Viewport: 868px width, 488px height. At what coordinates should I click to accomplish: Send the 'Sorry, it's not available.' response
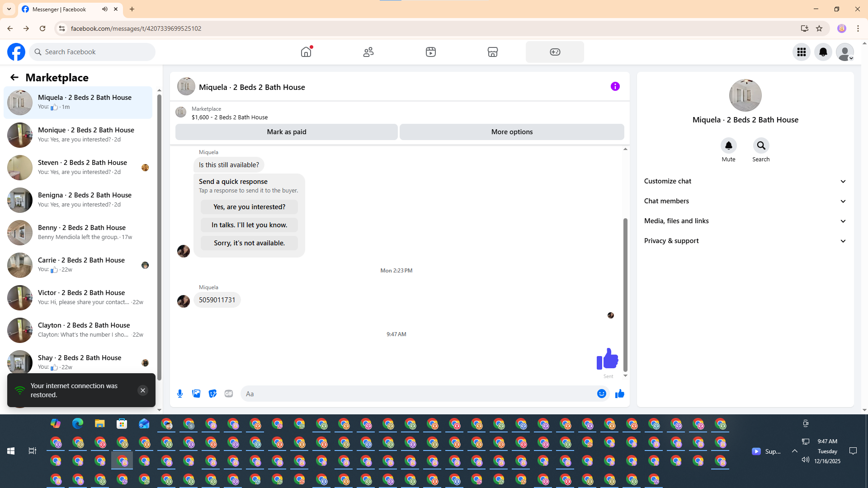click(249, 243)
